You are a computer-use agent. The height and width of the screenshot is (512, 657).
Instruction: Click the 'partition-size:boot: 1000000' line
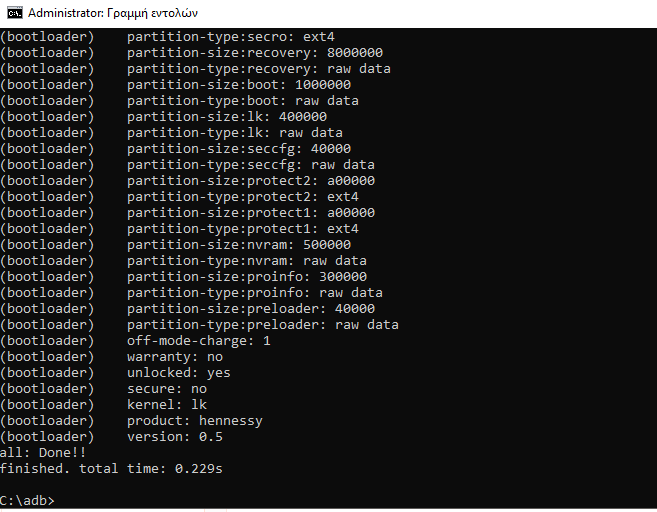tap(238, 84)
